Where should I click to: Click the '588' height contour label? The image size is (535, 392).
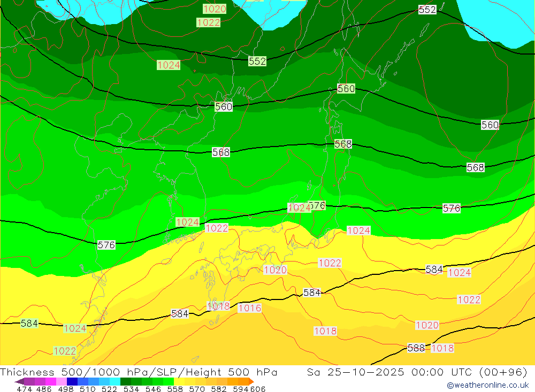tap(416, 348)
